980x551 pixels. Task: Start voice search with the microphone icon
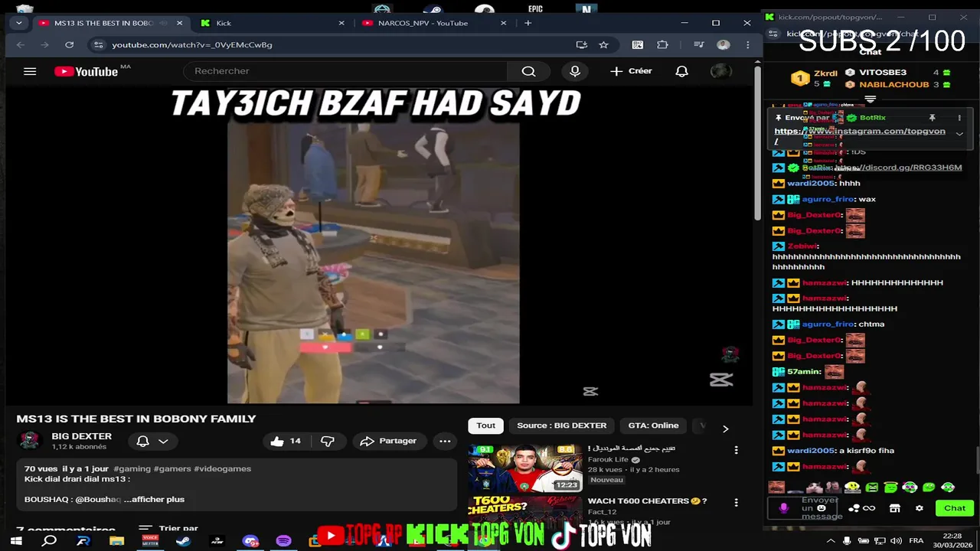575,71
